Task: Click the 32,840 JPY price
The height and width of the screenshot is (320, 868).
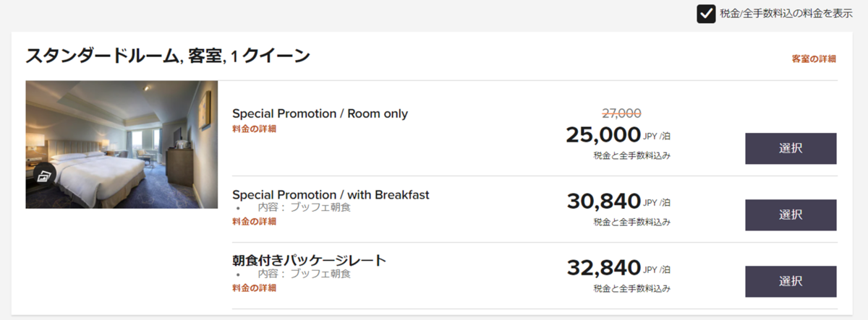Action: click(603, 267)
